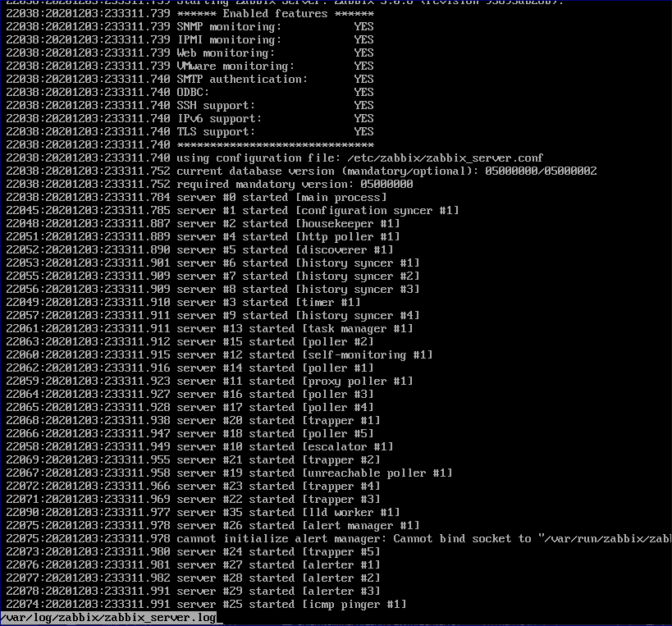Select the "trapper #2" log line
The width and height of the screenshot is (672, 626).
point(194,459)
